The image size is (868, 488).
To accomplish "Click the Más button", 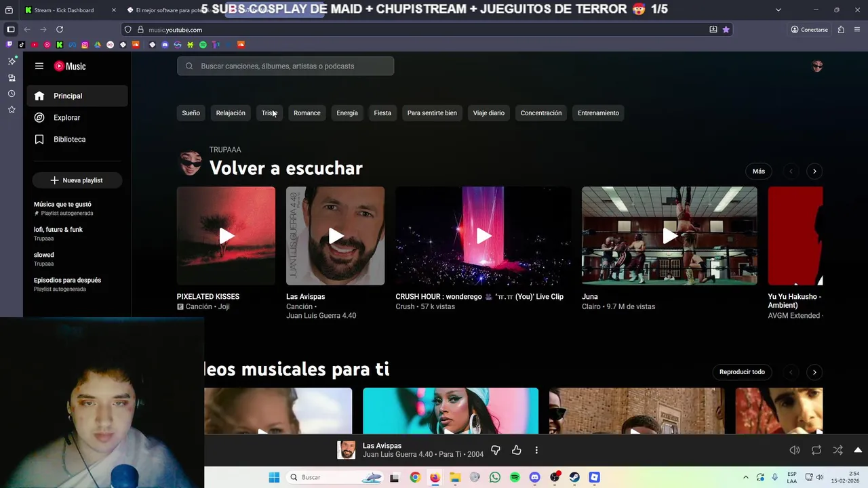I will tap(759, 171).
